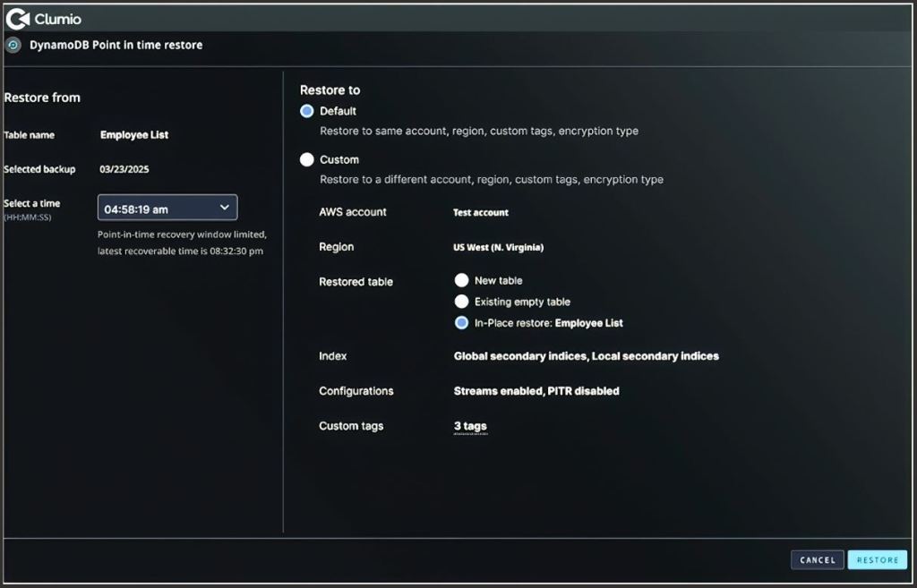Viewport: 917px width, 588px height.
Task: Click the DynamoDB restore icon beside the title
Action: click(x=13, y=45)
